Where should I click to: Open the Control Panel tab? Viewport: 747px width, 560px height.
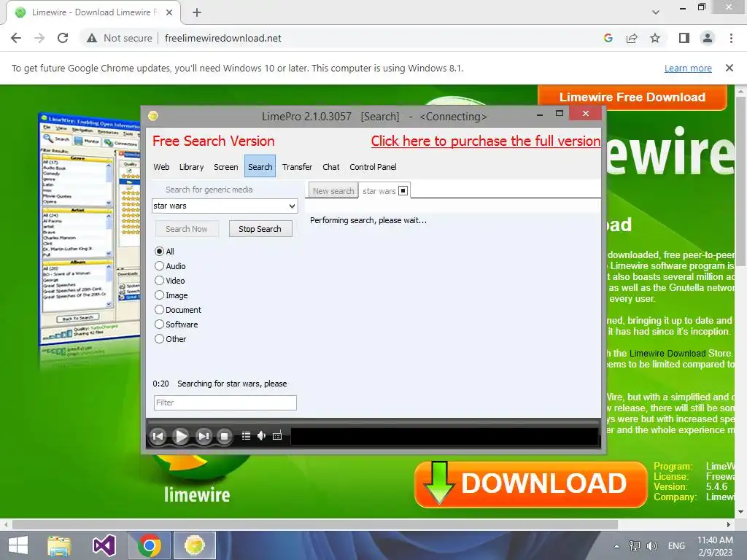373,167
